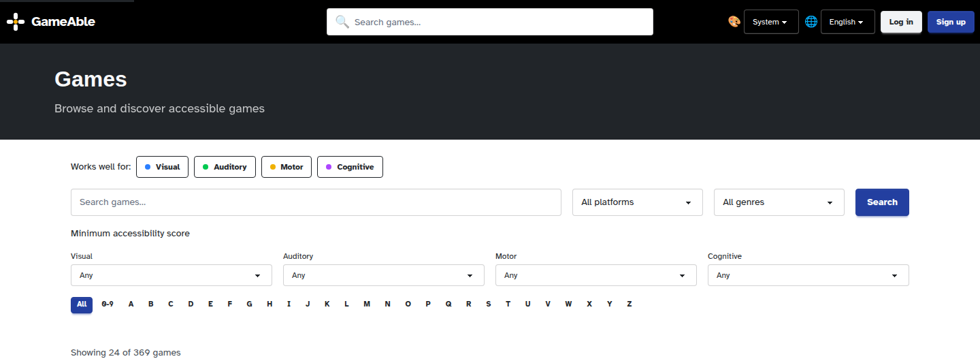Open the Visual minimum score dropdown
The width and height of the screenshot is (980, 361).
pos(171,275)
